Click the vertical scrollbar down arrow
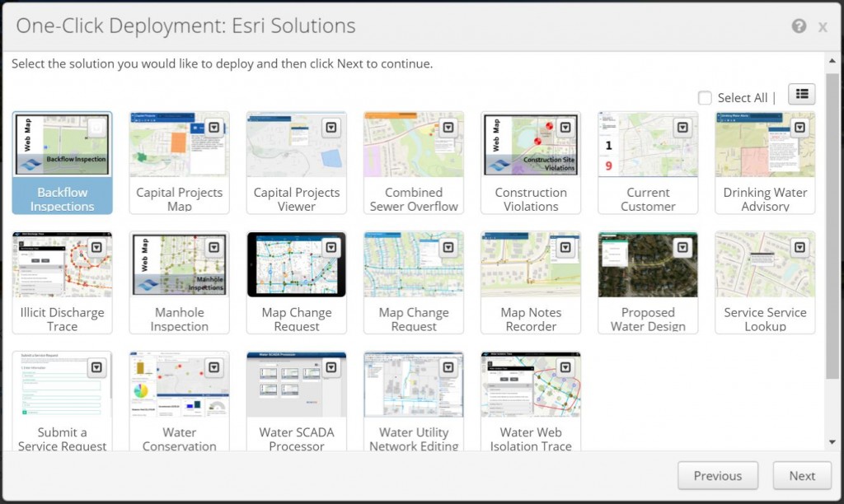This screenshot has height=504, width=844. click(832, 443)
